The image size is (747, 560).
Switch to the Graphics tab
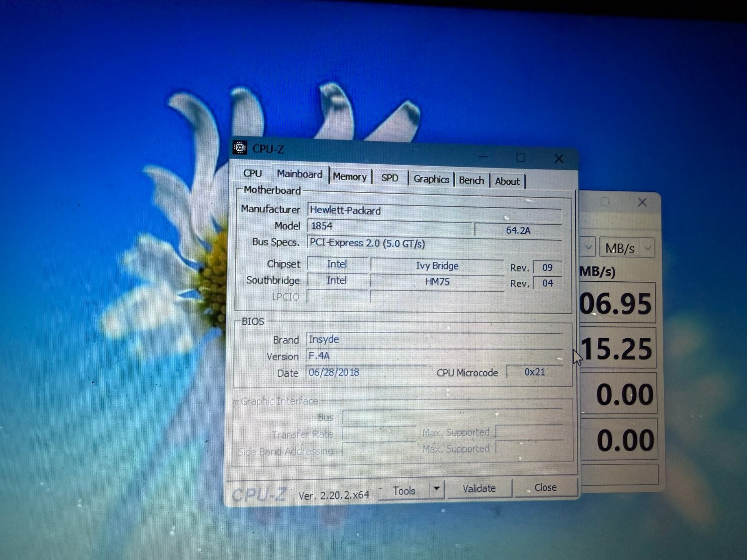(431, 179)
